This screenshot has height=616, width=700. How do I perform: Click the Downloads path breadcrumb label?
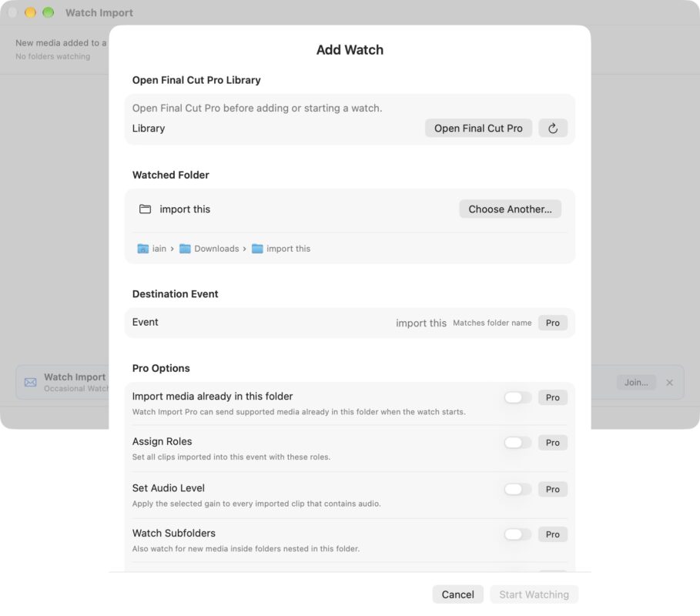tap(216, 249)
